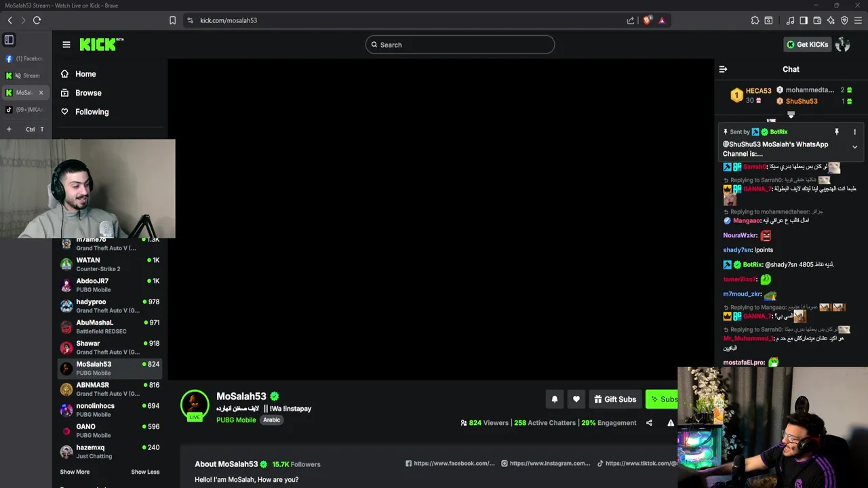Viewport: 868px width, 488px height.
Task: Reload the Kick page
Action: (37, 20)
